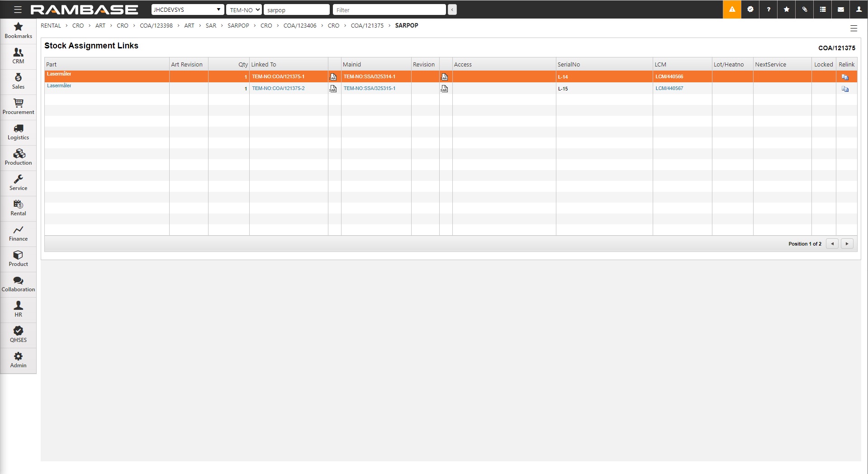Open the LCM/440567 link
The width and height of the screenshot is (868, 474).
(669, 89)
